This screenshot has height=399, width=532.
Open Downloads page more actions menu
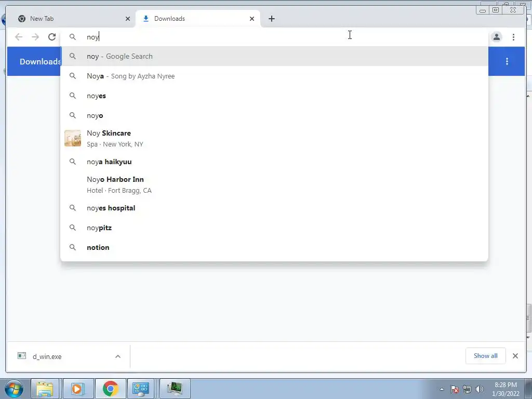coord(507,61)
